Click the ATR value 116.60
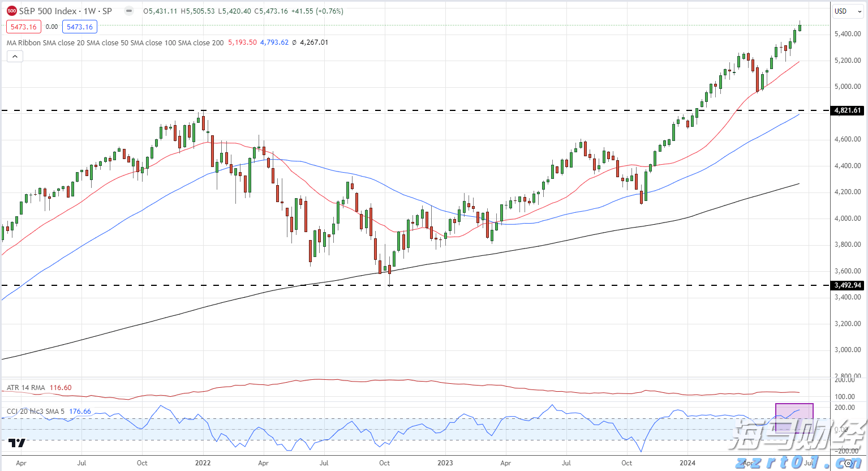 [61, 388]
